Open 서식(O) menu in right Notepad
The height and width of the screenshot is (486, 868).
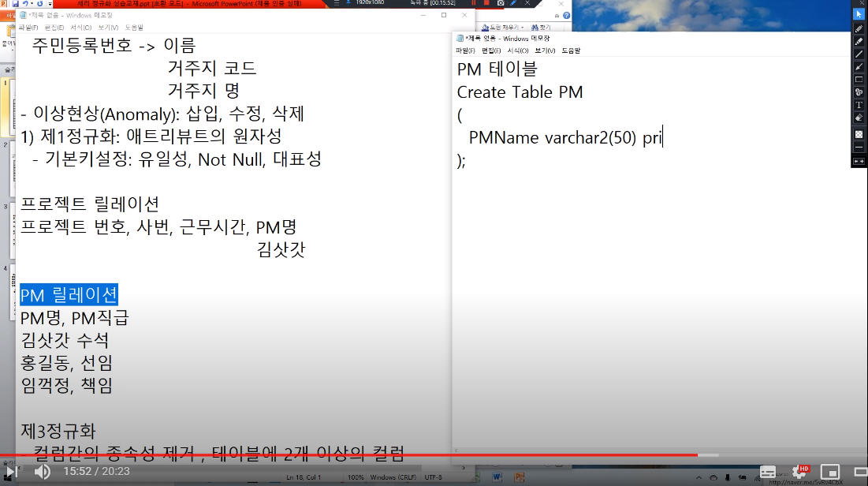click(518, 50)
